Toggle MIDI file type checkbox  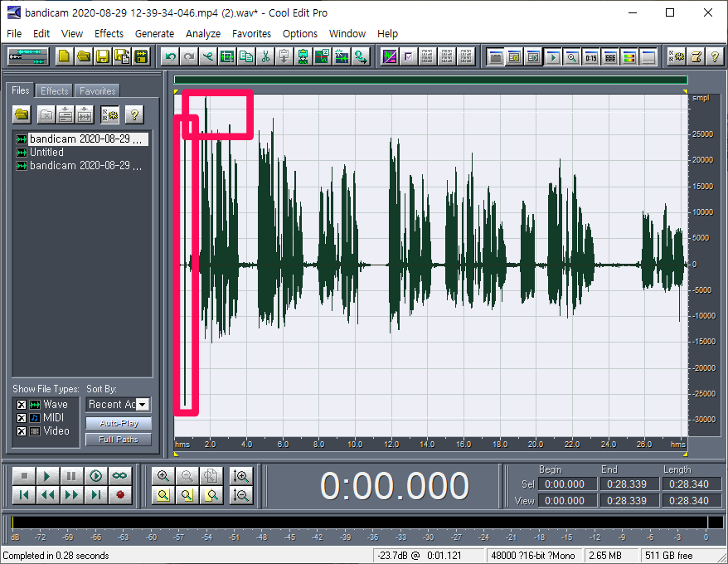pos(22,418)
